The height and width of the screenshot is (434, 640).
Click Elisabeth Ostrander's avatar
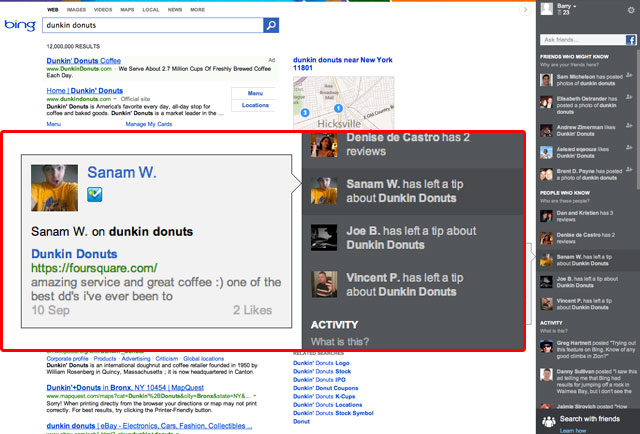(x=546, y=102)
